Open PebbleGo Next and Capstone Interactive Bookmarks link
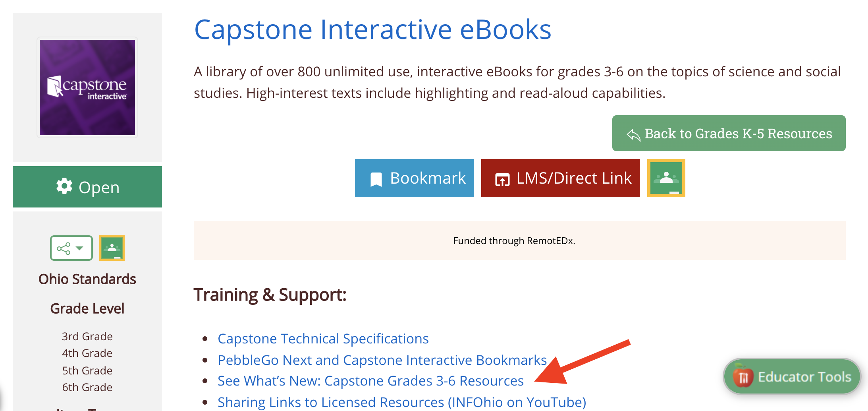The width and height of the screenshot is (868, 411). click(x=382, y=360)
